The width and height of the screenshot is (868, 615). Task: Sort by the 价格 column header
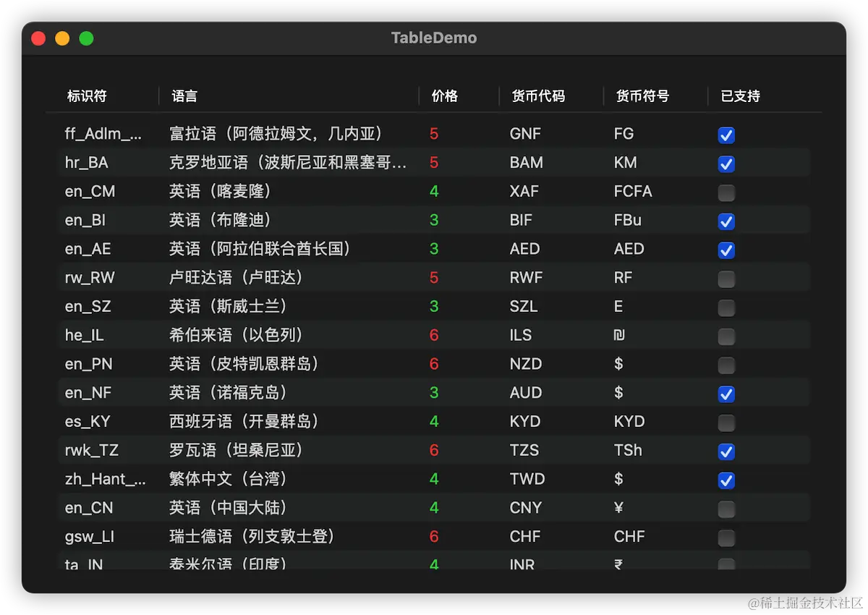[x=444, y=96]
